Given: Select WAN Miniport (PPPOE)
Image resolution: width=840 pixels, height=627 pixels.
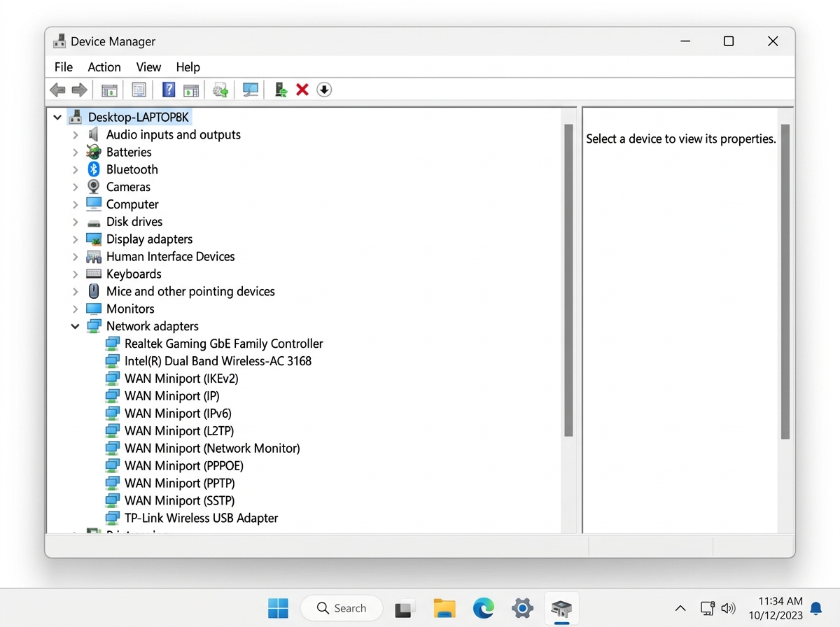Looking at the screenshot, I should pyautogui.click(x=184, y=466).
